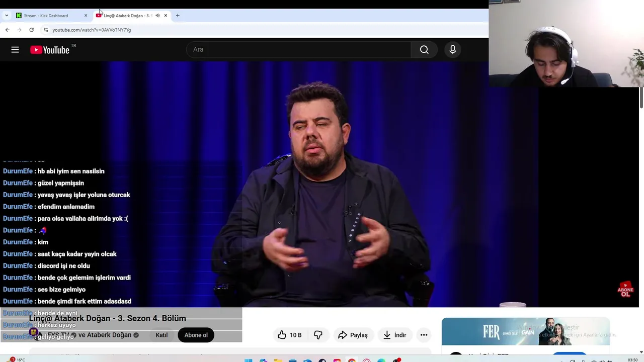View site information icon beside URL

[x=46, y=30]
